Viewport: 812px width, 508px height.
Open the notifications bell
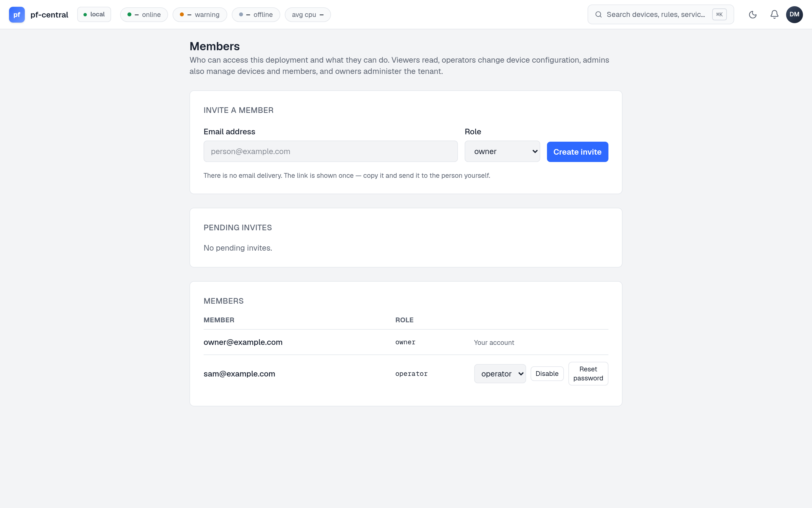774,14
